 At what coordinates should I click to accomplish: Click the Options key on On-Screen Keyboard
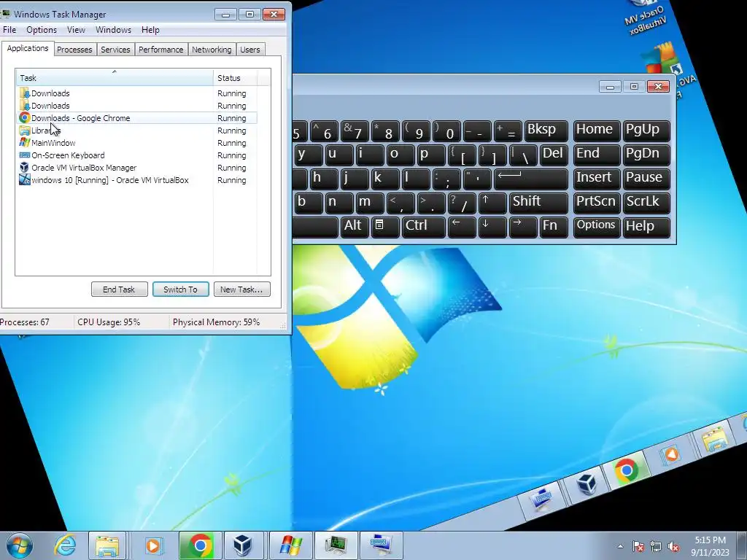(597, 227)
